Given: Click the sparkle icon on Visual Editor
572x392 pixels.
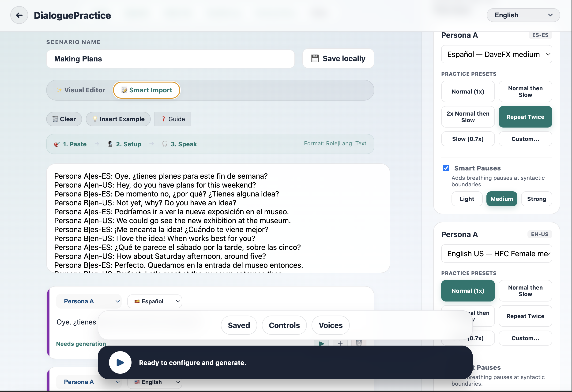Looking at the screenshot, I should click(x=59, y=90).
